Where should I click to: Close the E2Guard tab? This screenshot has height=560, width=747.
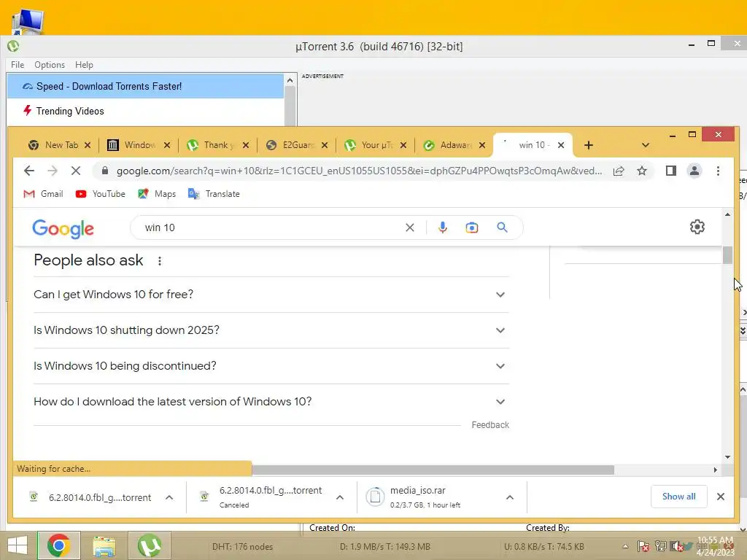325,145
